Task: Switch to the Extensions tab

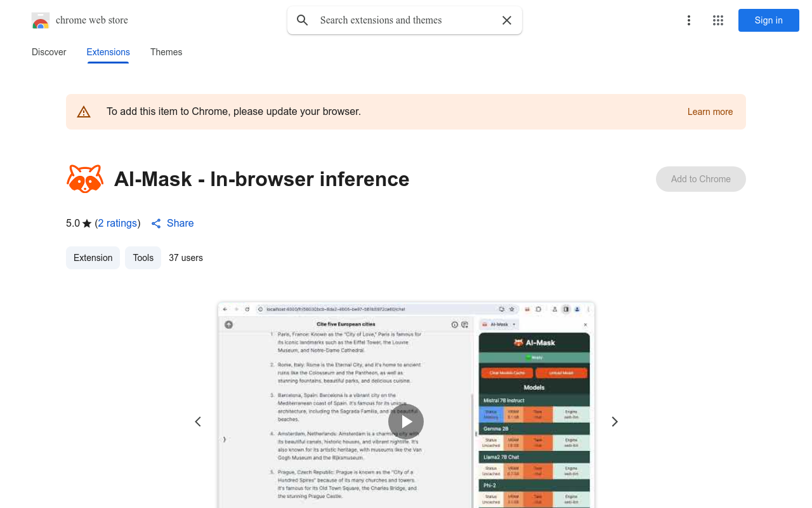Action: (x=108, y=52)
